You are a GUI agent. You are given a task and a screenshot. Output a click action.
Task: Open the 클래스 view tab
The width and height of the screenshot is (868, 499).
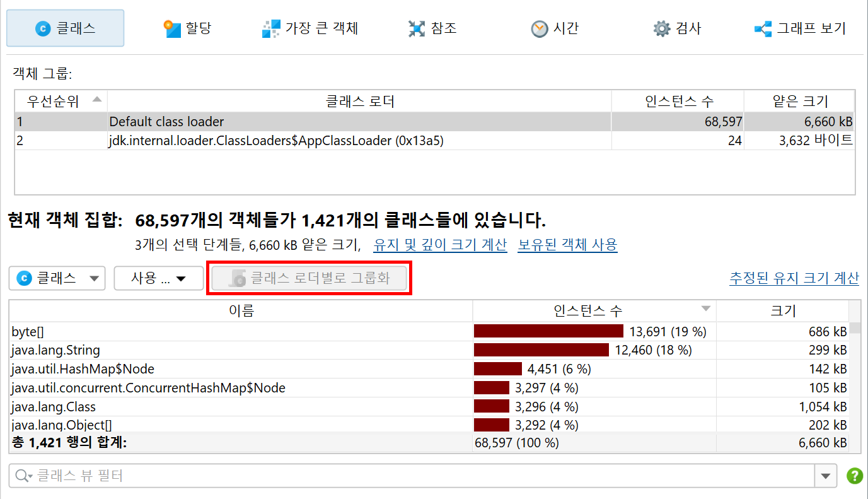click(x=65, y=28)
